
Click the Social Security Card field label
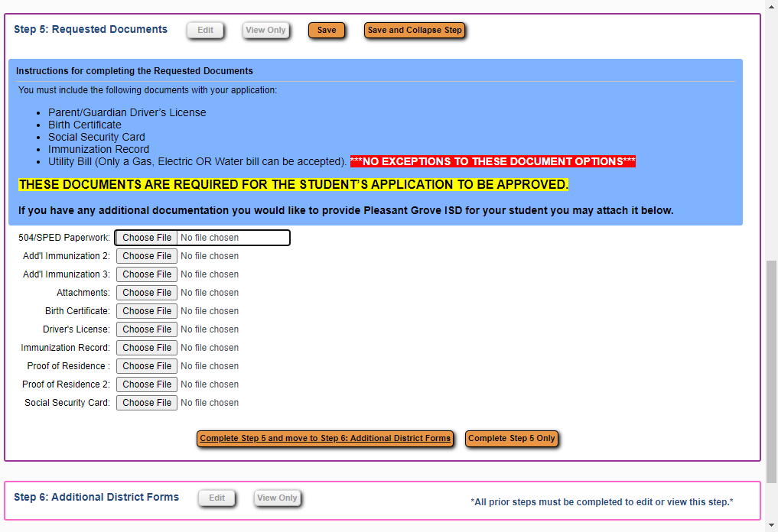click(67, 403)
